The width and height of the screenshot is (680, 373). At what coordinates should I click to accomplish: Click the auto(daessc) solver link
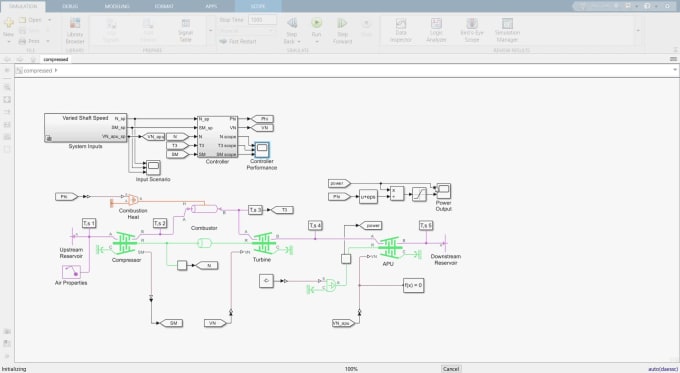point(663,369)
